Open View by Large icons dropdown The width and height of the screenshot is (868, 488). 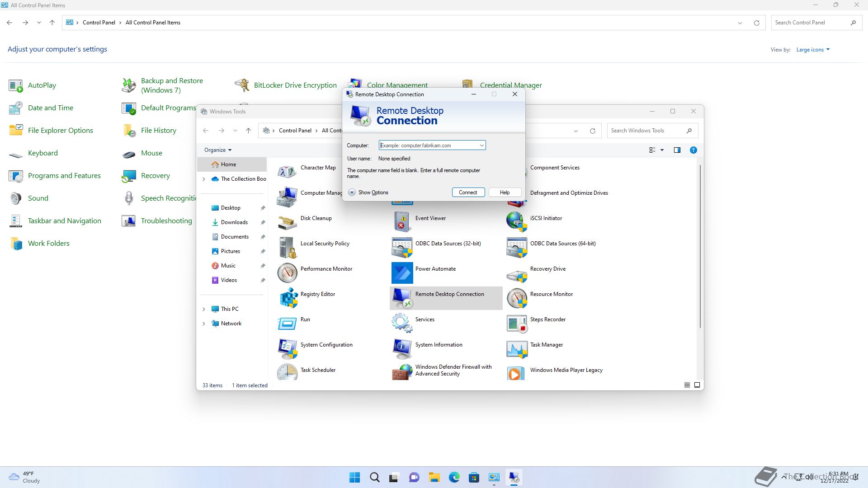click(813, 50)
